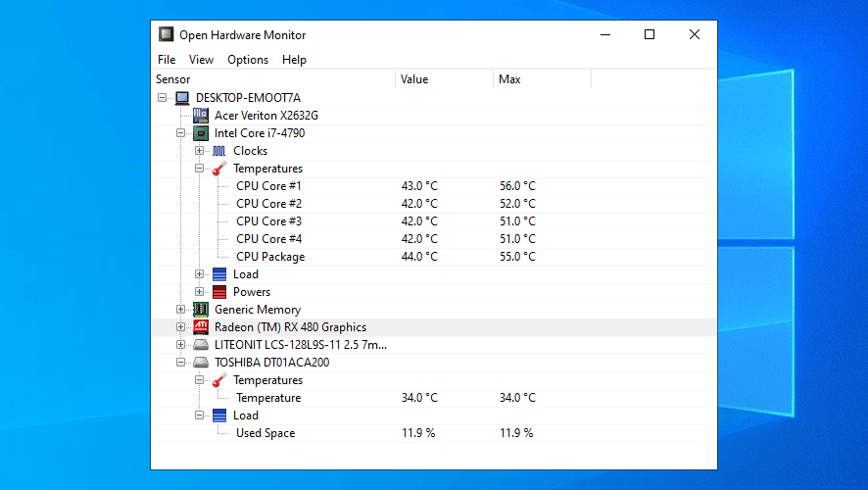The image size is (868, 490).
Task: Select the CPU Core #2 row
Action: coord(434,204)
